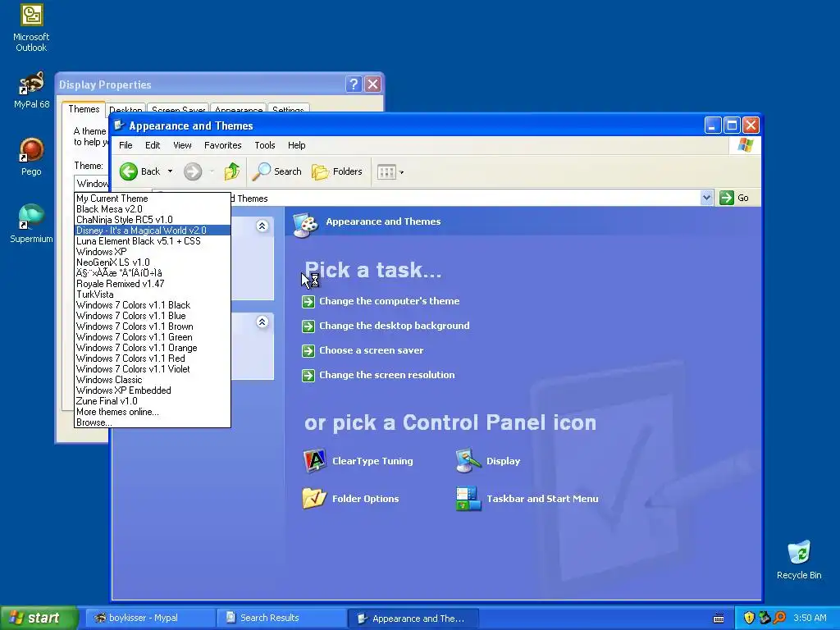Select My Current Theme from list
The height and width of the screenshot is (630, 840).
pos(153,199)
